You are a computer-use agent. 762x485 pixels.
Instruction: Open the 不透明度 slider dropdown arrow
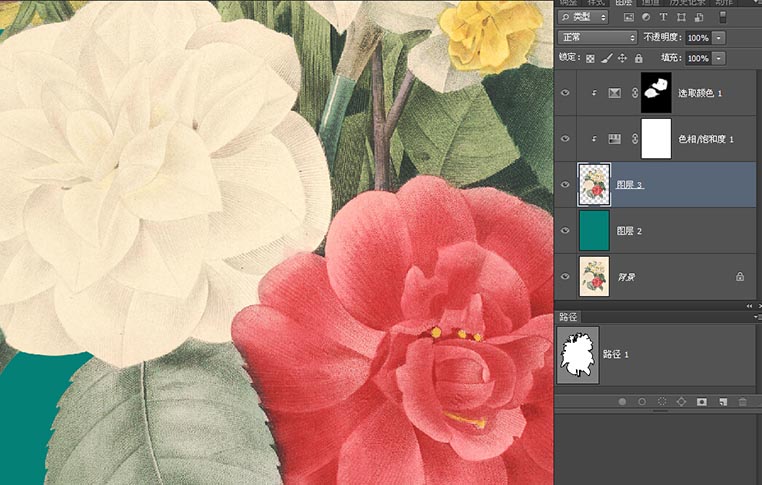click(718, 37)
